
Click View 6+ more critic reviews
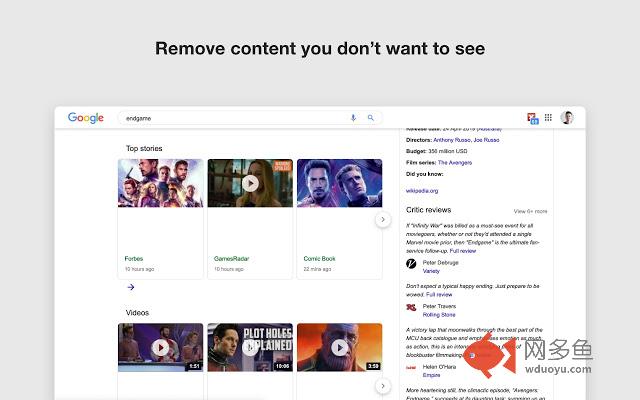point(530,211)
